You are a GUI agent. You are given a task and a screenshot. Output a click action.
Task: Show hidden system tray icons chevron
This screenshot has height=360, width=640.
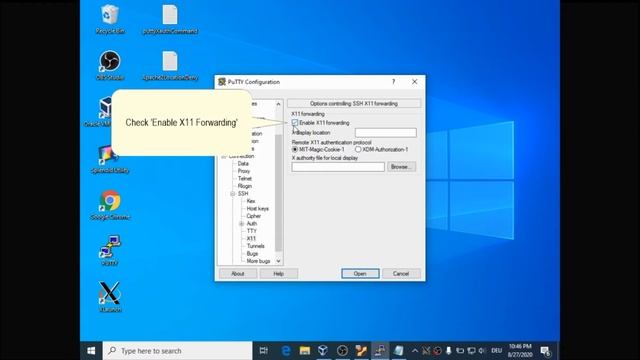415,351
